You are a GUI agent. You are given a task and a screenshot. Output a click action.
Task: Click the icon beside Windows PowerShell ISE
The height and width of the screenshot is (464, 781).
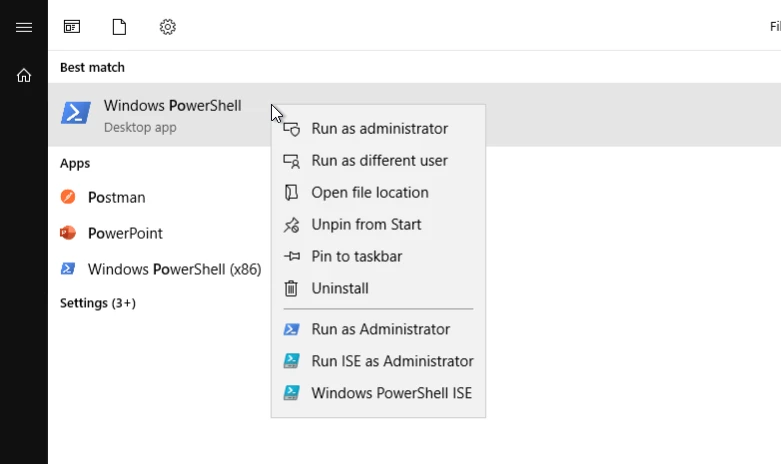coord(291,393)
